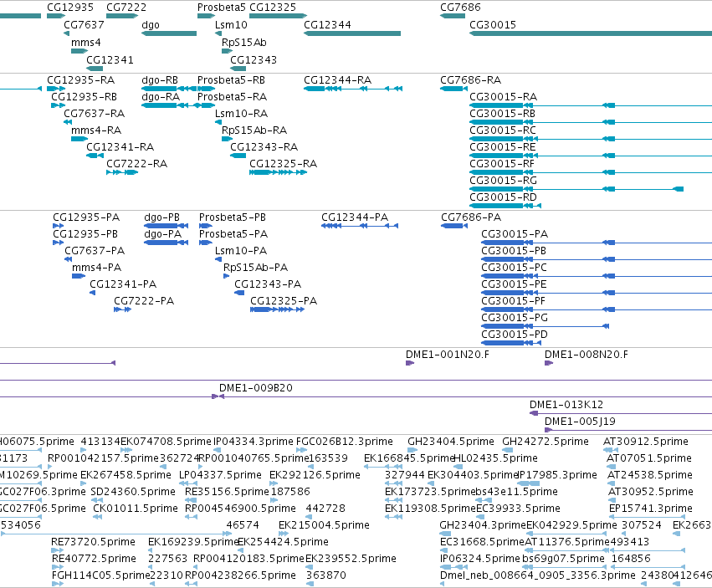712x588 pixels.
Task: Select the CG12343-RA transcript label
Action: point(264,147)
